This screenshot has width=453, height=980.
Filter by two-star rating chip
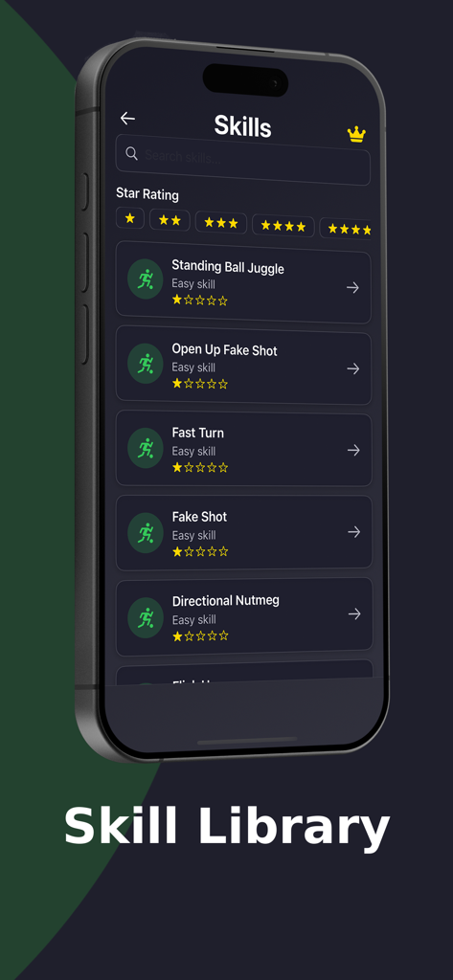coord(170,220)
